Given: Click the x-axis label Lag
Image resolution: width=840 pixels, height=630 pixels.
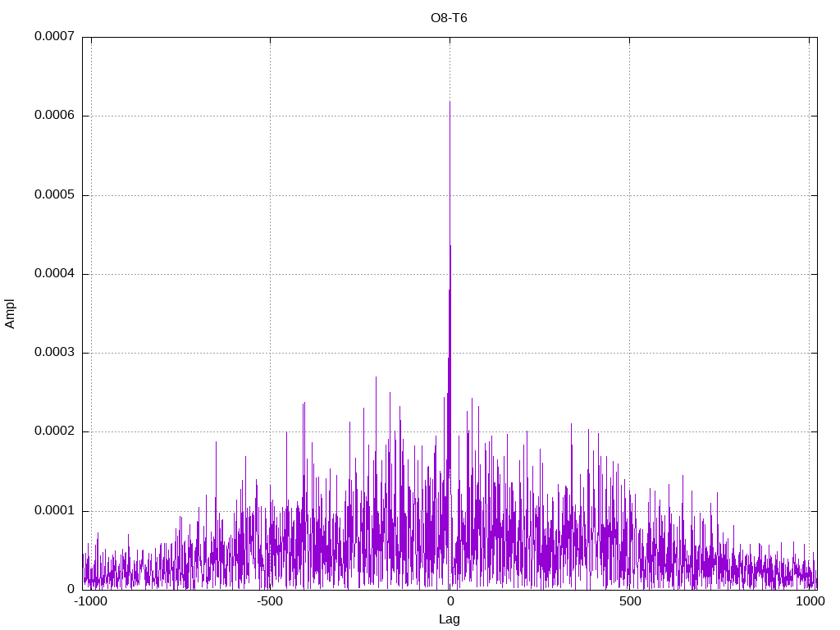Looking at the screenshot, I should point(449,619).
